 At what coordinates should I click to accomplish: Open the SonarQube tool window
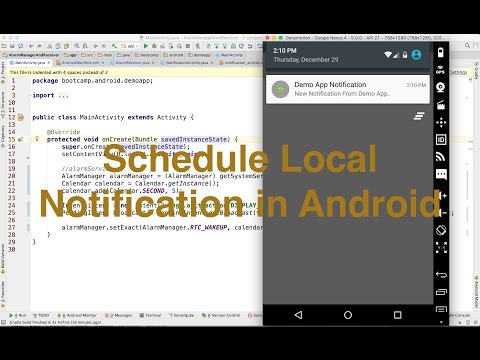tap(181, 315)
